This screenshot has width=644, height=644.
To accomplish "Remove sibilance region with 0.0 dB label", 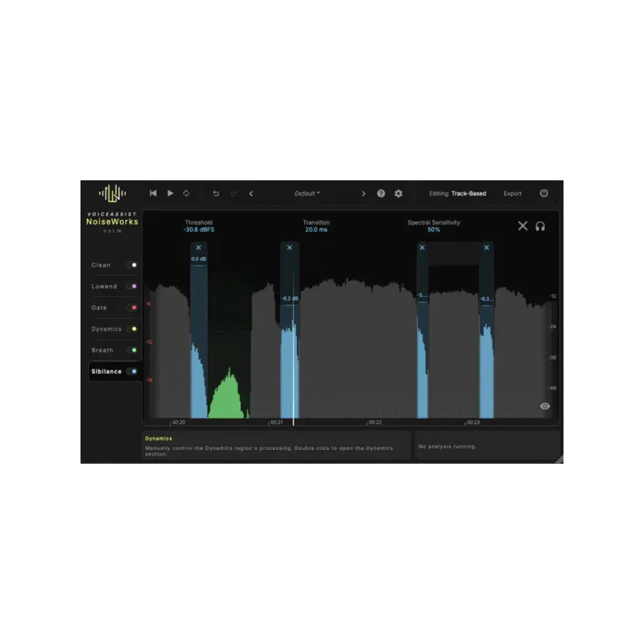I will 199,248.
